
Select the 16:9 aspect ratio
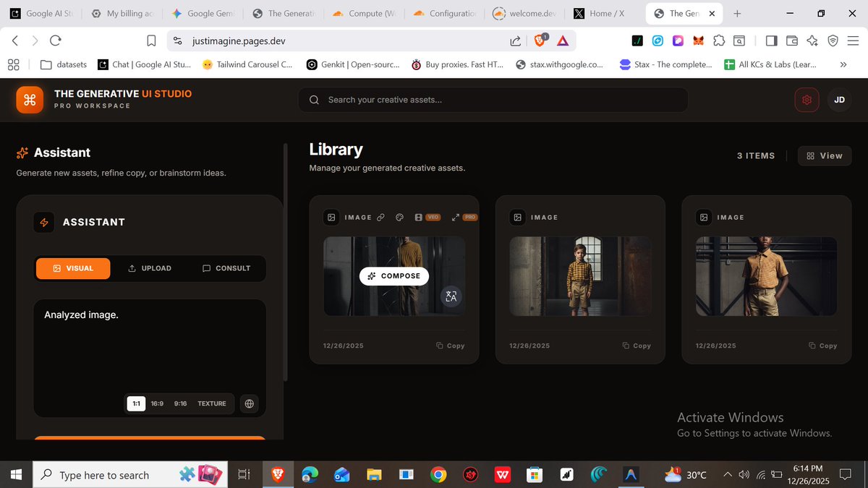pyautogui.click(x=157, y=403)
